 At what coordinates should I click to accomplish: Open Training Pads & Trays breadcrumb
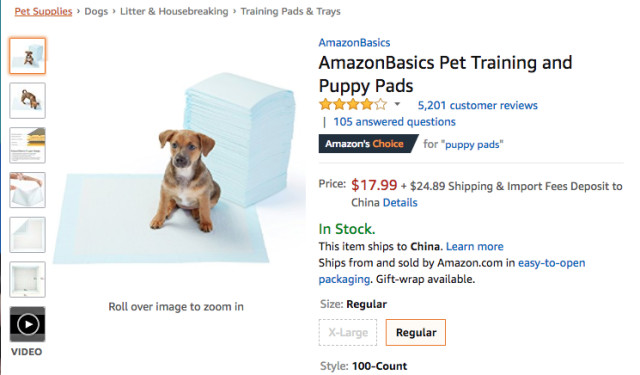click(290, 11)
